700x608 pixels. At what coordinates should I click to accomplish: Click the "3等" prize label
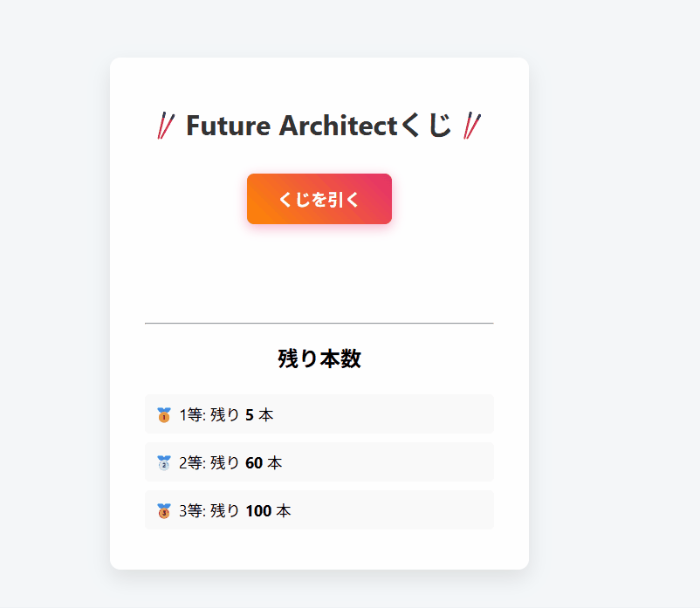[x=191, y=511]
